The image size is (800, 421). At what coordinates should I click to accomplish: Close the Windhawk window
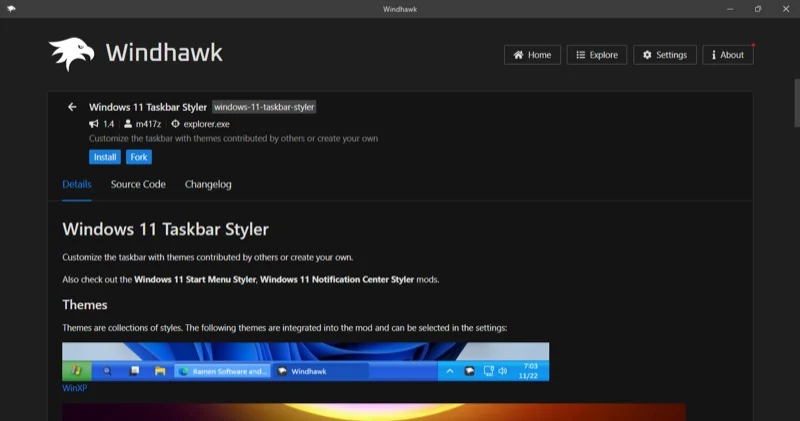point(786,9)
